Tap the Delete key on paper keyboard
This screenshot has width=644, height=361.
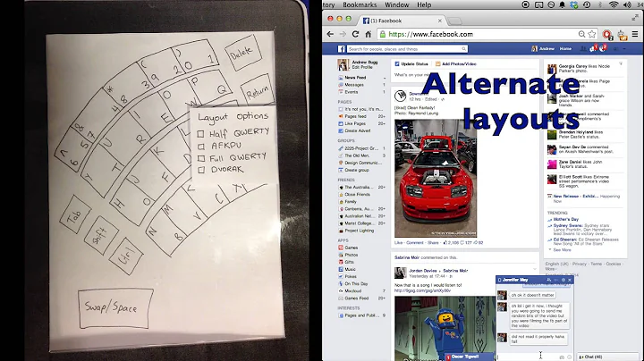tap(243, 53)
